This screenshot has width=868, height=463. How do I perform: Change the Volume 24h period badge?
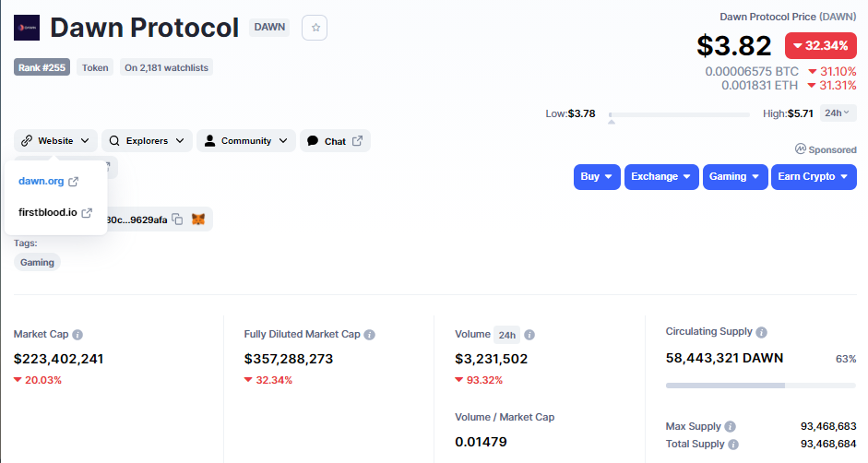tap(506, 335)
